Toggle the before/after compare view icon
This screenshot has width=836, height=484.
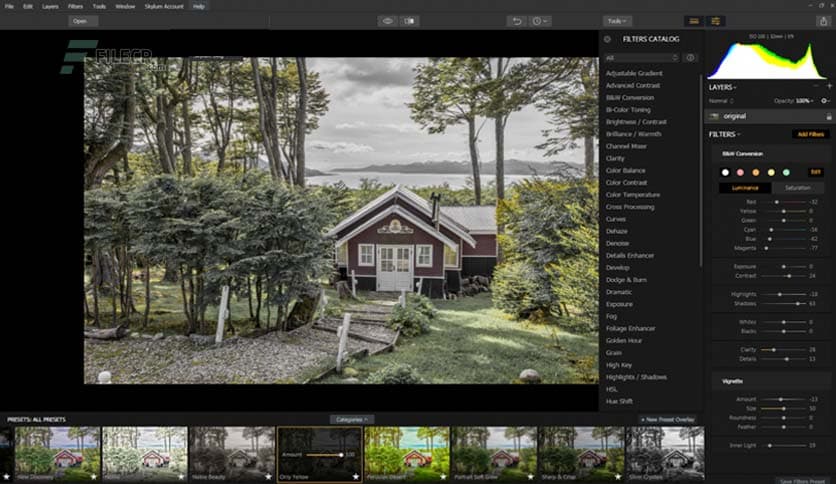[409, 21]
